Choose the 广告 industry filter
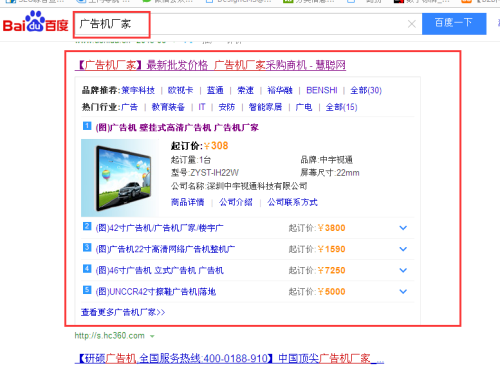 129,107
